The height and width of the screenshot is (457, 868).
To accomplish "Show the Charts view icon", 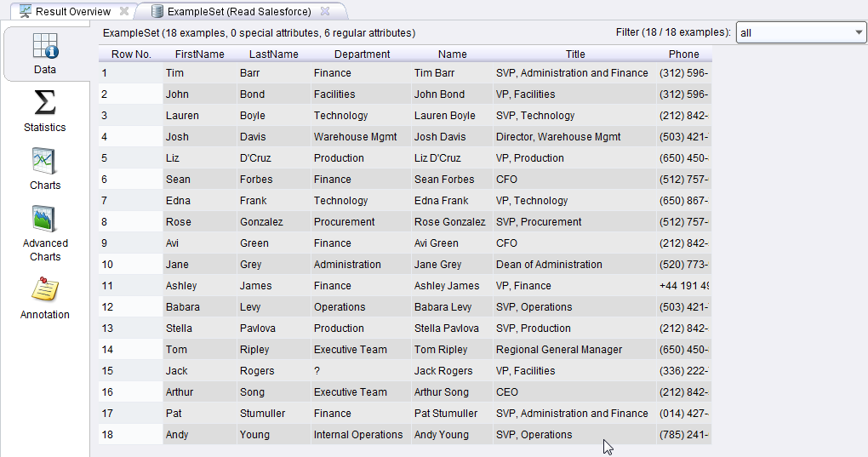I will pos(44,161).
